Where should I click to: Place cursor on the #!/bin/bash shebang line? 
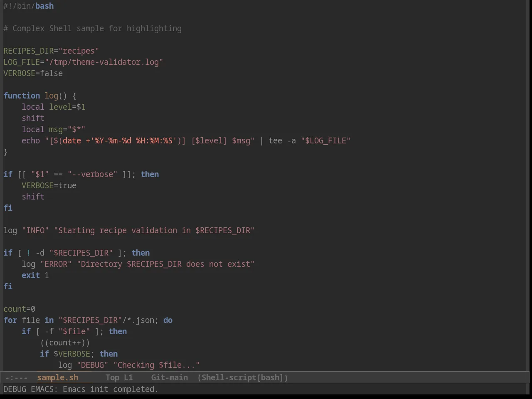point(29,6)
